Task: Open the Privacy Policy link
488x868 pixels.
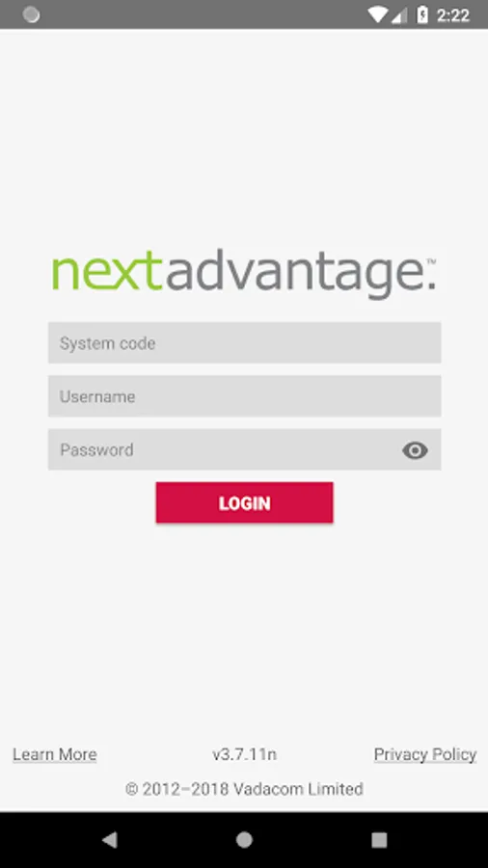Action: [425, 754]
